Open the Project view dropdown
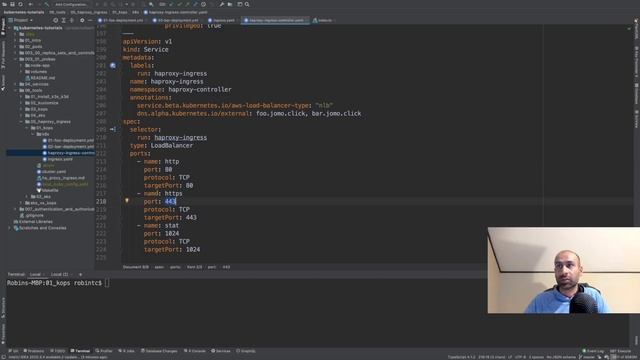The height and width of the screenshot is (360, 640). point(21,20)
